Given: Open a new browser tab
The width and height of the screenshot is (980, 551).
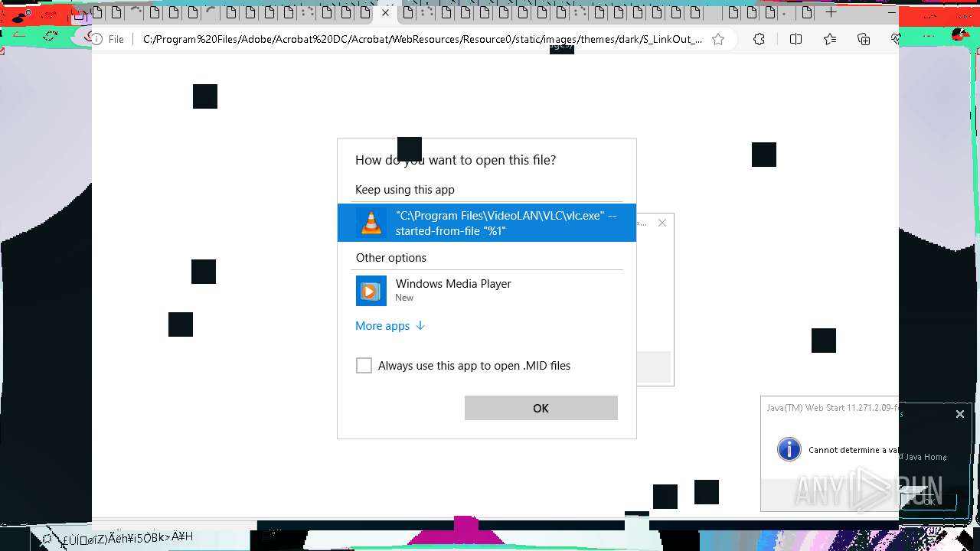Looking at the screenshot, I should tap(831, 12).
